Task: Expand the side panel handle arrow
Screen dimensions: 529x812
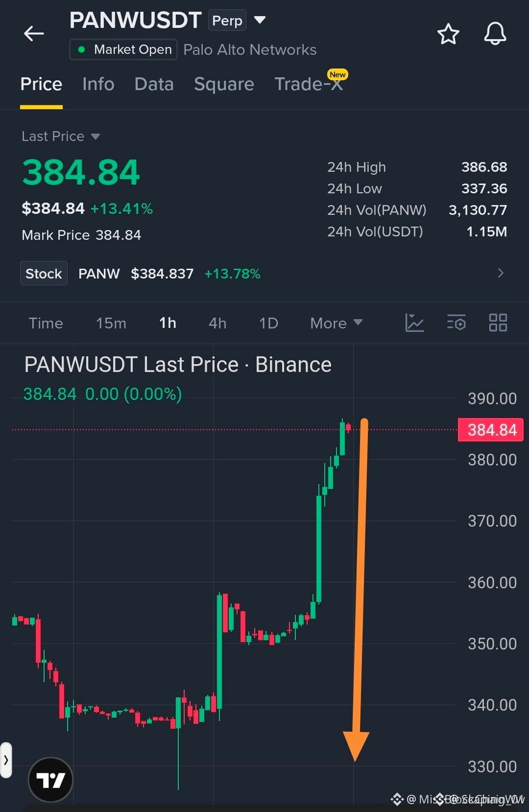Action: (x=6, y=760)
